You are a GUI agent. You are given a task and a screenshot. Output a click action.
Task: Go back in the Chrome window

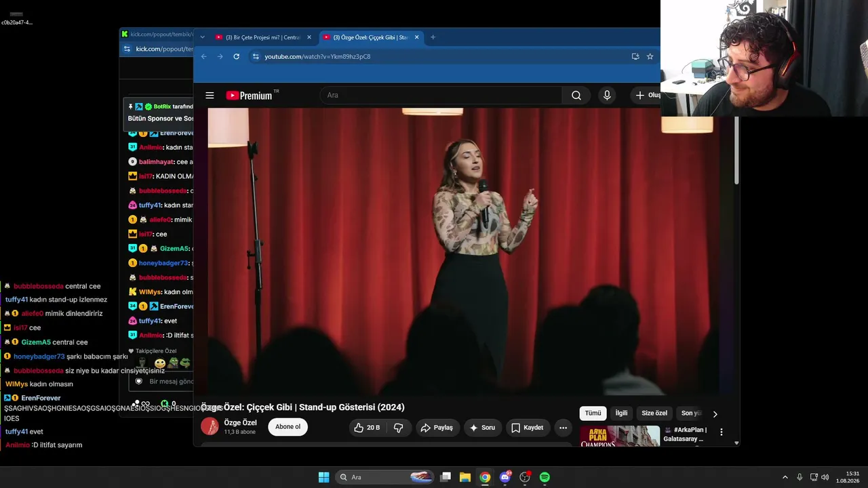coord(203,56)
